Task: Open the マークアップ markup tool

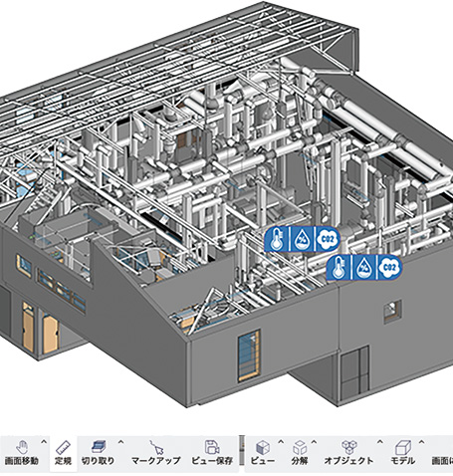Action: click(x=156, y=453)
